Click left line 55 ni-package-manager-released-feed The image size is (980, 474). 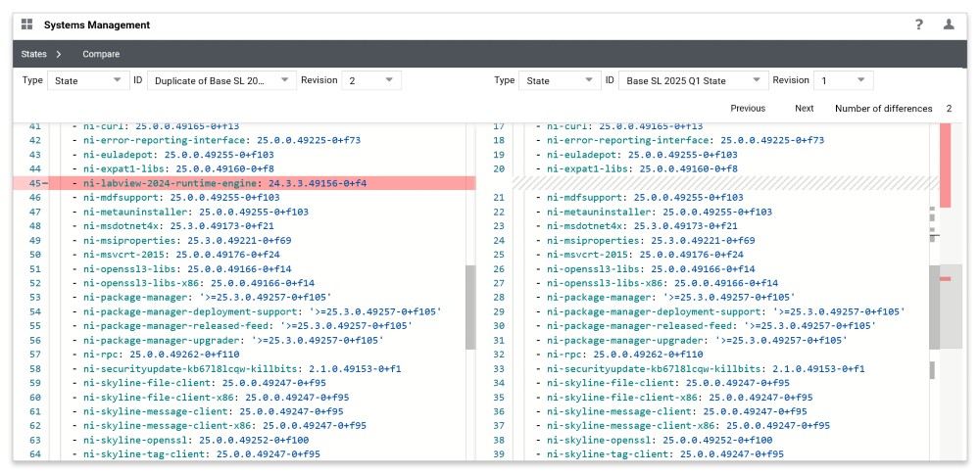(x=248, y=326)
